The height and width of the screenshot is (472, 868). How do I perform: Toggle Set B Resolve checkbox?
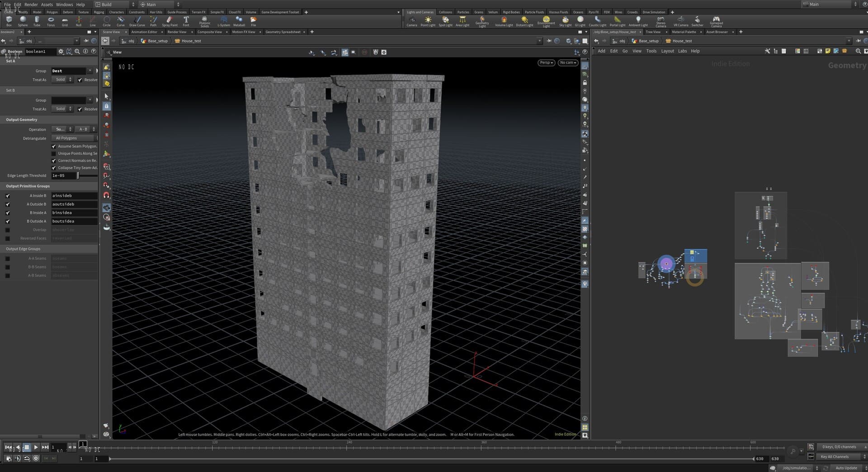(80, 109)
